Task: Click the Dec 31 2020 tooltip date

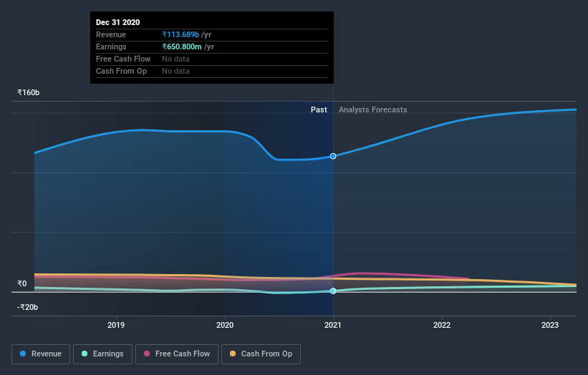Action: click(117, 22)
